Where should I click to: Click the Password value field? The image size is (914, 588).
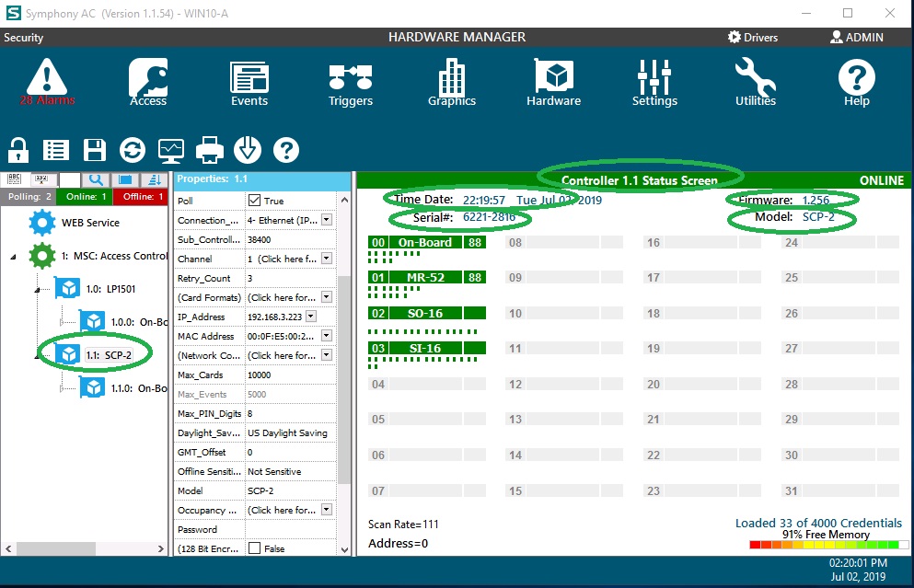coord(290,529)
